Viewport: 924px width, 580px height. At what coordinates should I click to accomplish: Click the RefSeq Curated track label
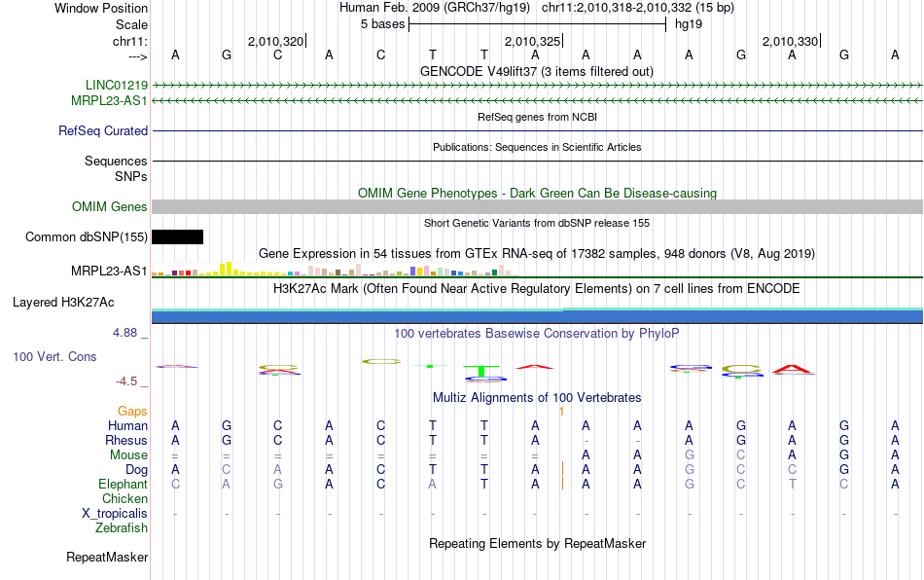[103, 130]
